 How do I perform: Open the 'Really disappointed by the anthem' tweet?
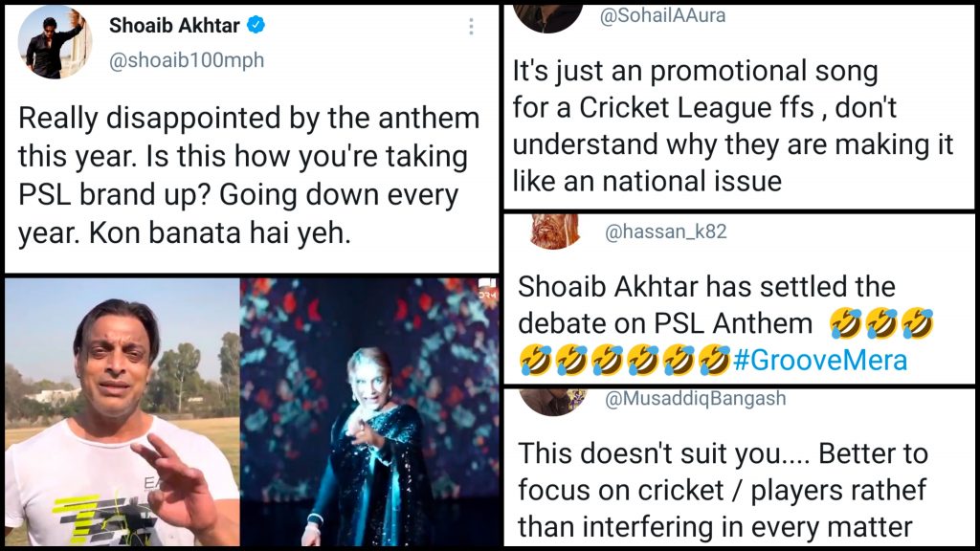point(249,175)
